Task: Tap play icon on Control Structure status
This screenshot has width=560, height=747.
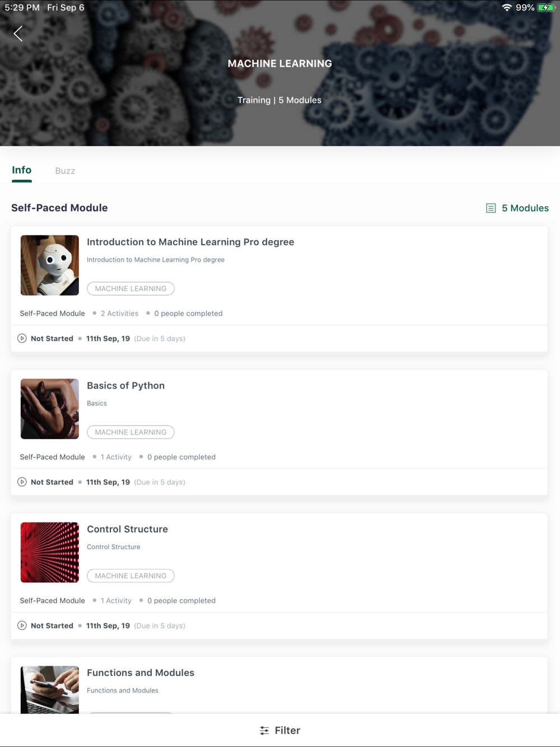Action: [x=22, y=625]
